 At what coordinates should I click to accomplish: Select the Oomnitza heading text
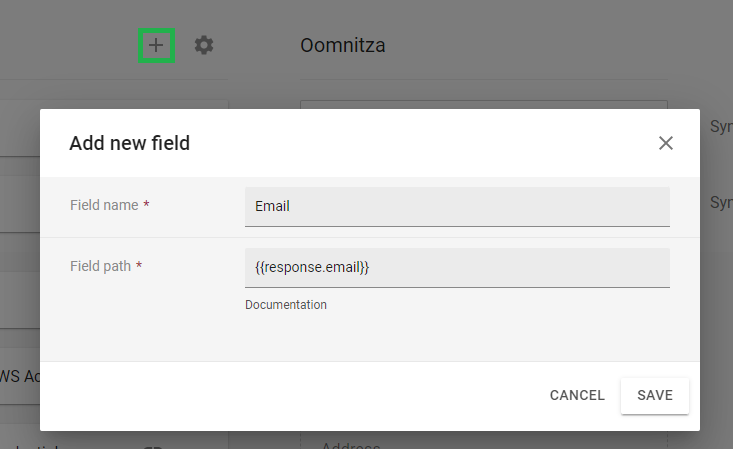point(343,45)
